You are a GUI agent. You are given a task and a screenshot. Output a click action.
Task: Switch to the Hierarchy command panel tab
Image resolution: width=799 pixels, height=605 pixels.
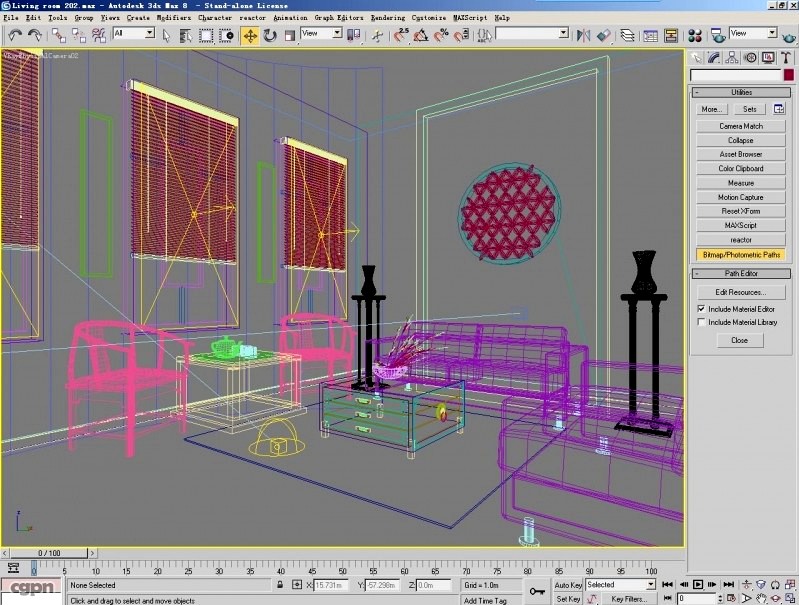click(x=732, y=58)
